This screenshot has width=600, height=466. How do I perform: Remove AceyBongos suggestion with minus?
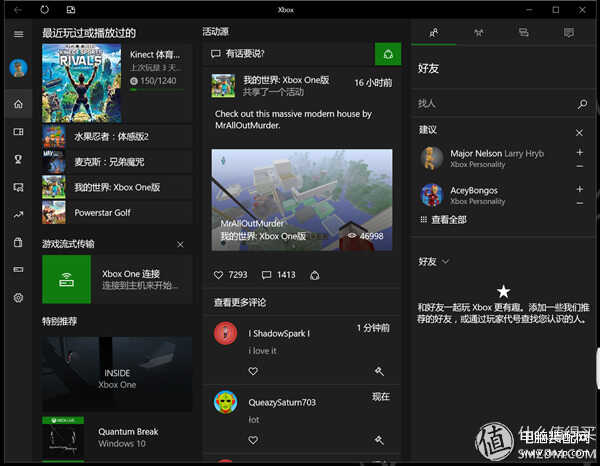coord(580,203)
